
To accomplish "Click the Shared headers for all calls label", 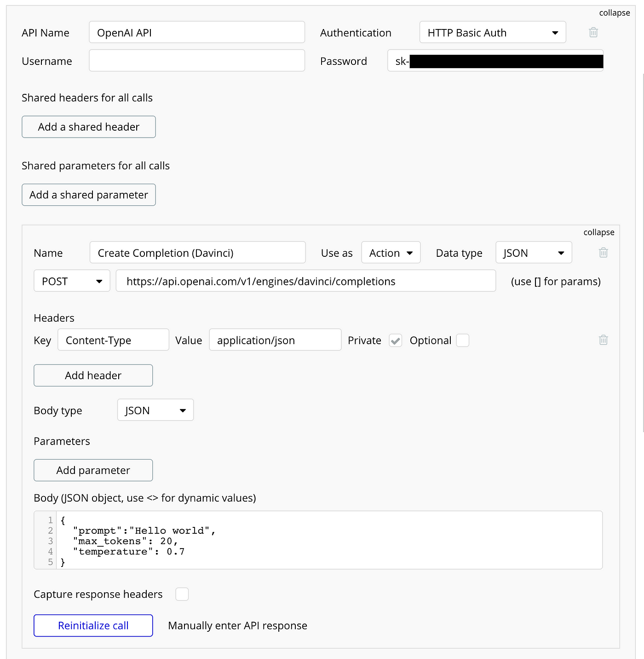I will [x=87, y=98].
